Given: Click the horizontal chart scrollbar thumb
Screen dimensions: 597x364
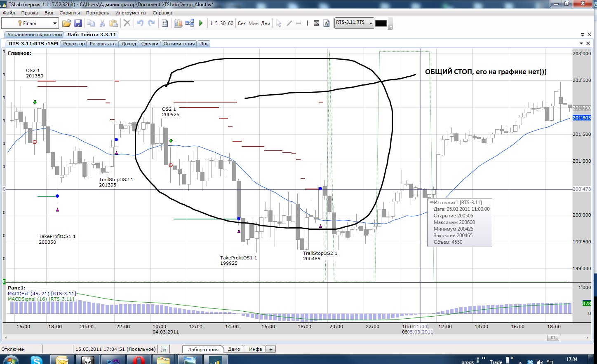Looking at the screenshot, I should click(553, 338).
